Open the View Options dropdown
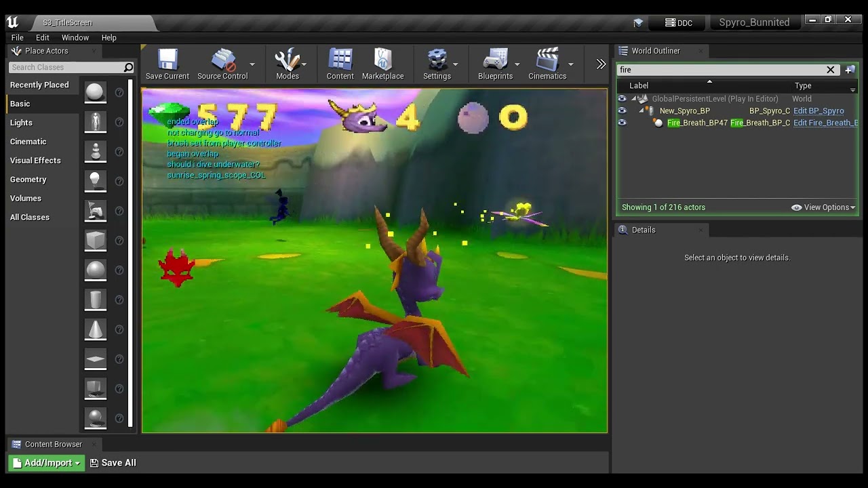This screenshot has height=488, width=868. tap(823, 207)
